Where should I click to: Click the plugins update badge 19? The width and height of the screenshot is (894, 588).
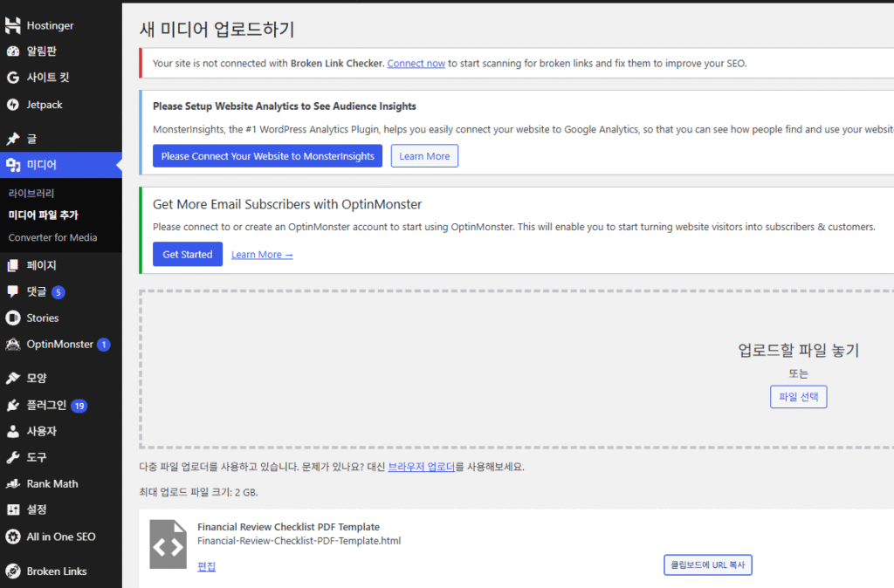pos(79,406)
